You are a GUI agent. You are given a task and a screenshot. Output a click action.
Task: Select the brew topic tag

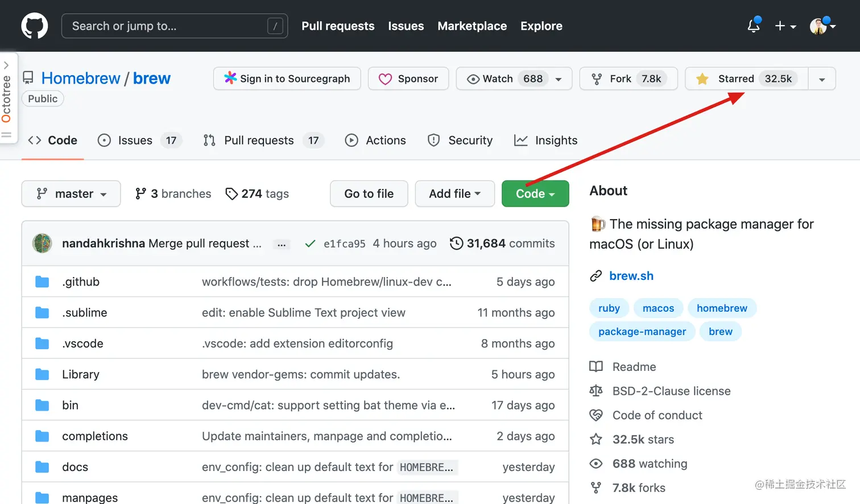pyautogui.click(x=721, y=332)
